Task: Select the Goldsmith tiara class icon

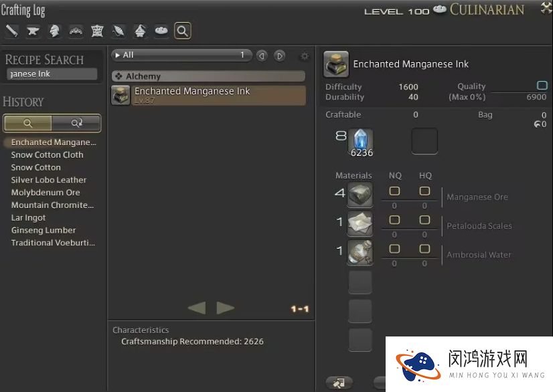Action: tap(76, 31)
